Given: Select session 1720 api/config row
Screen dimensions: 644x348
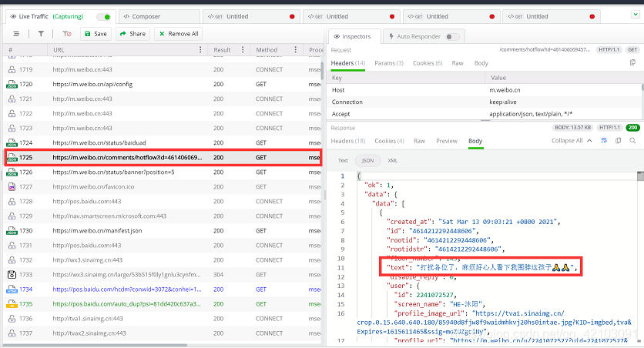Looking at the screenshot, I should point(163,84).
